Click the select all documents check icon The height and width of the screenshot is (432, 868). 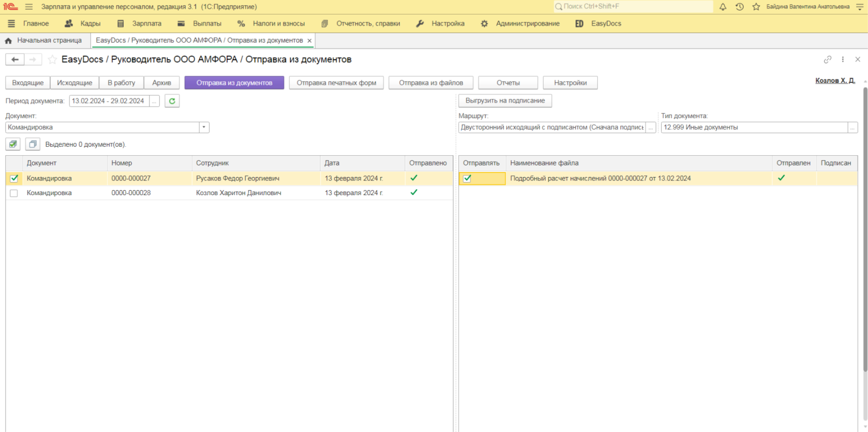13,144
